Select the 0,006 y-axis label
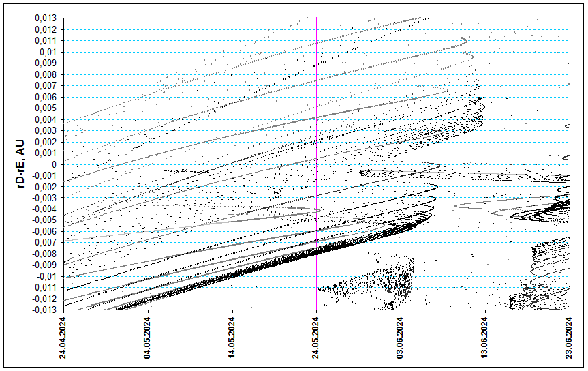The image size is (588, 371). pos(46,97)
